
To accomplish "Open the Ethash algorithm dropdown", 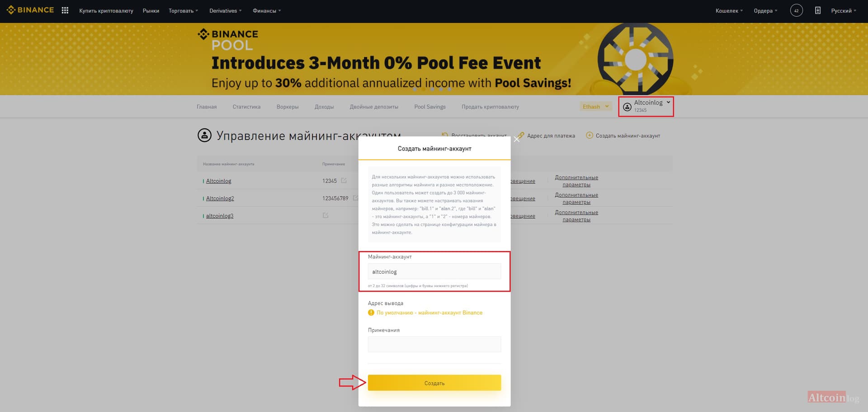I will [x=596, y=107].
